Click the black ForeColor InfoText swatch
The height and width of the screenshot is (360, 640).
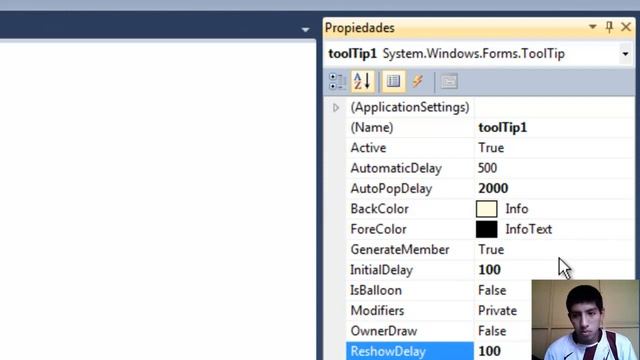coord(487,229)
